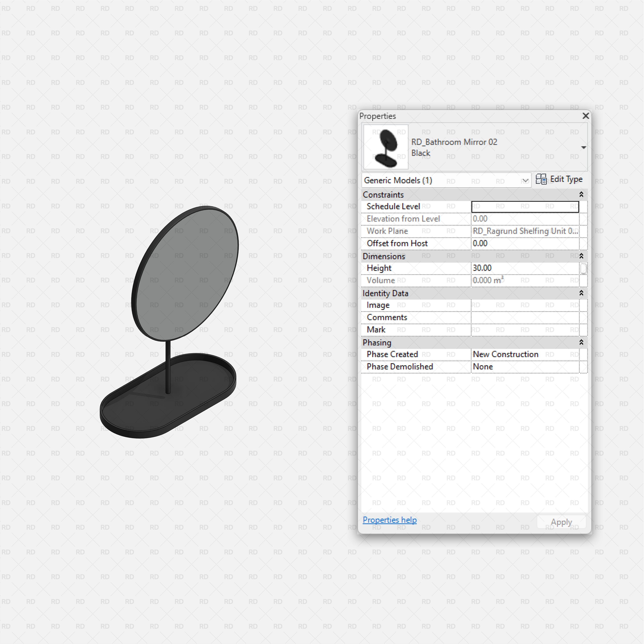Collapse the Phasing section
The image size is (644, 644).
[581, 342]
